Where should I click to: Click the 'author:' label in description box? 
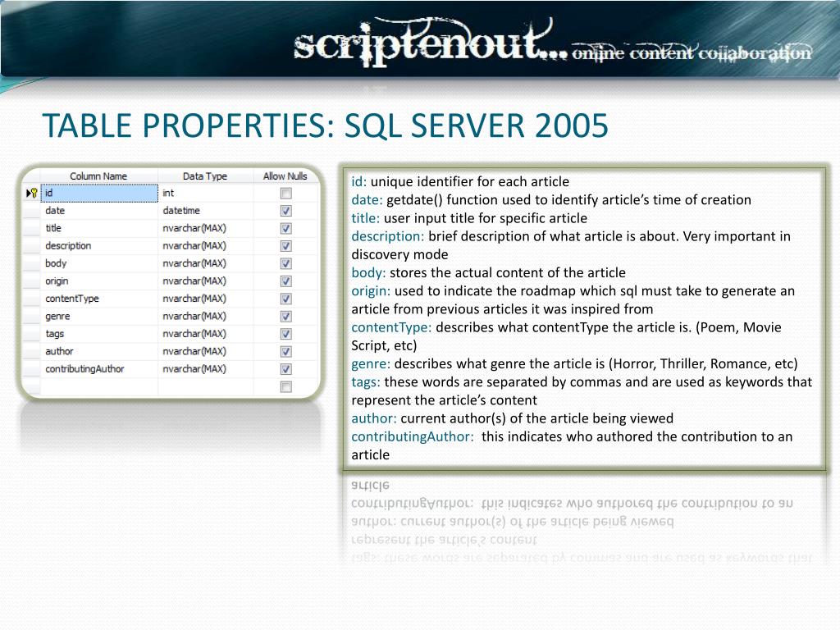tap(374, 418)
